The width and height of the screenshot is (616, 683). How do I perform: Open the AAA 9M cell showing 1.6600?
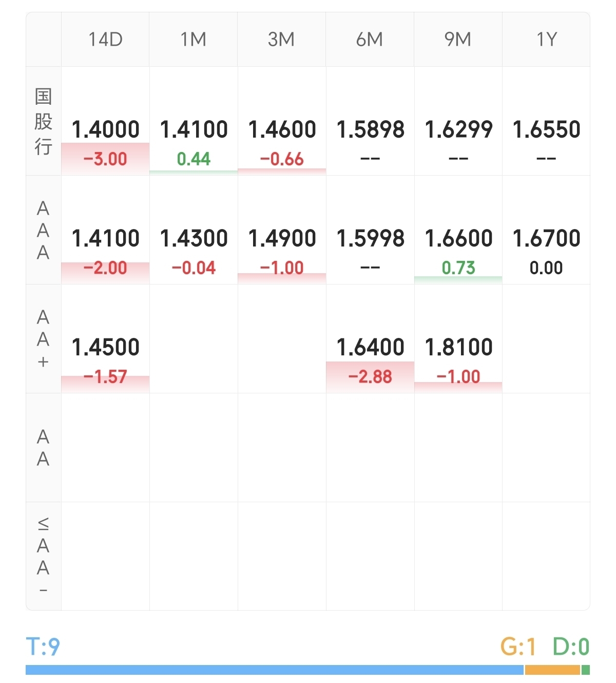pyautogui.click(x=458, y=238)
